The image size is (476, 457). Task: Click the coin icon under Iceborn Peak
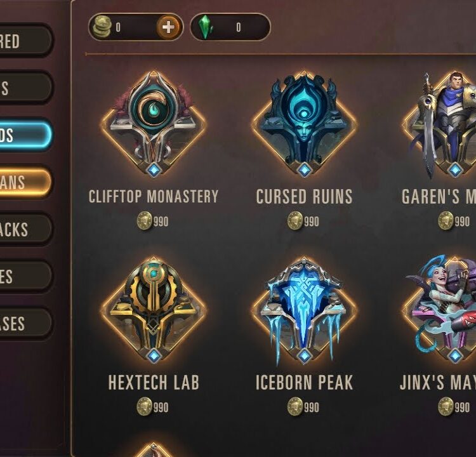pos(295,406)
